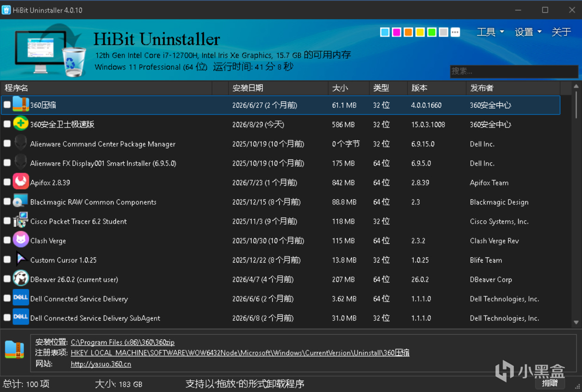582x392 pixels.
Task: Pick the gray theme color swatch
Action: (x=444, y=32)
